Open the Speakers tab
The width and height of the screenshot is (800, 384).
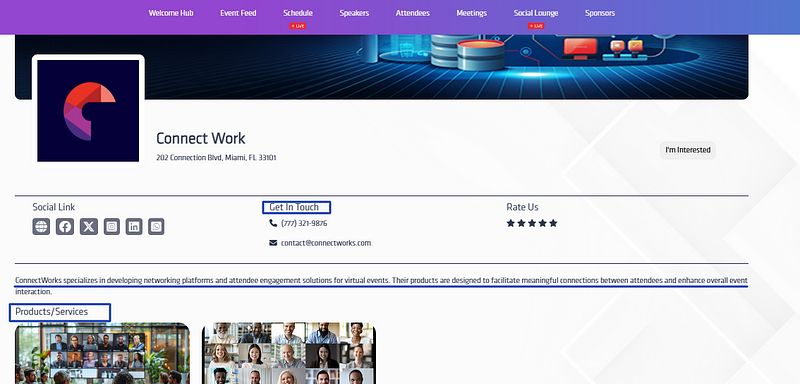(354, 13)
